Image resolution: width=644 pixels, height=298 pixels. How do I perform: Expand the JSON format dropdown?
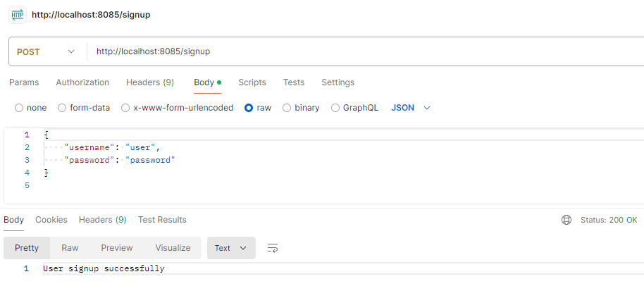point(411,108)
